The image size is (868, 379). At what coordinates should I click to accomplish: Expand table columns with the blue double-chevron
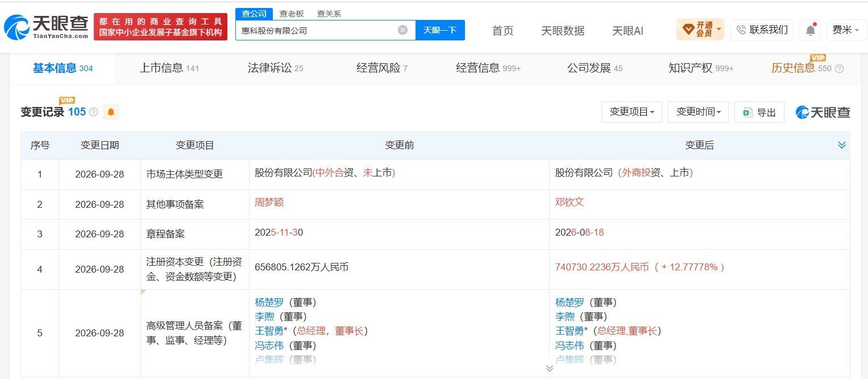click(842, 145)
